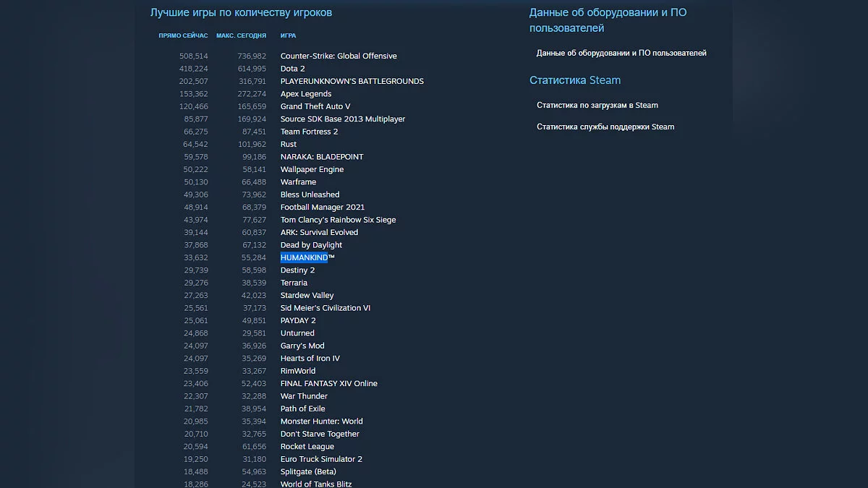Open NARAKA: BLADEPOINT link
Viewport: 868px width, 488px height.
point(322,157)
